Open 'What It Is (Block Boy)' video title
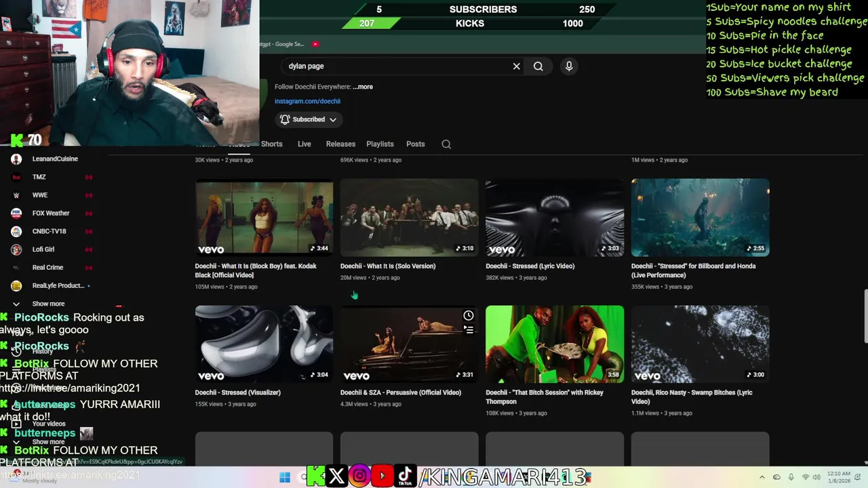868x488 pixels. pos(256,270)
